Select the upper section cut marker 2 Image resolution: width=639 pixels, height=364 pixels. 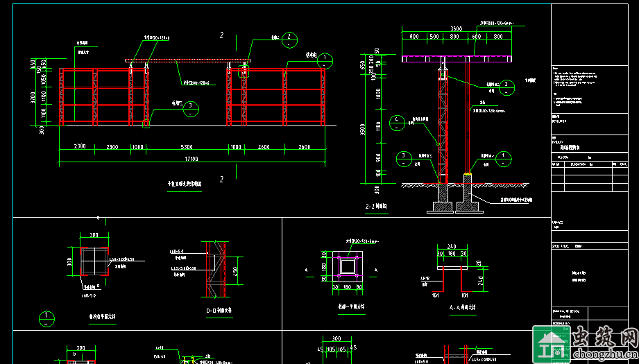click(221, 35)
